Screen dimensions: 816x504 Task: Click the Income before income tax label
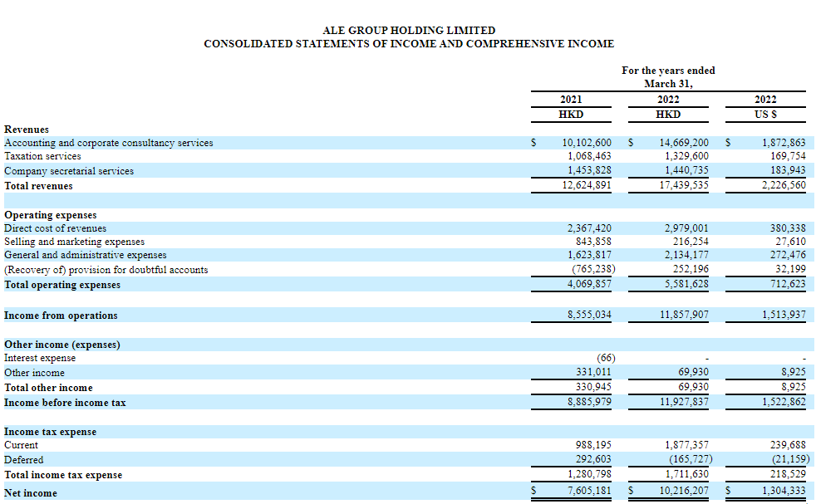pyautogui.click(x=65, y=403)
